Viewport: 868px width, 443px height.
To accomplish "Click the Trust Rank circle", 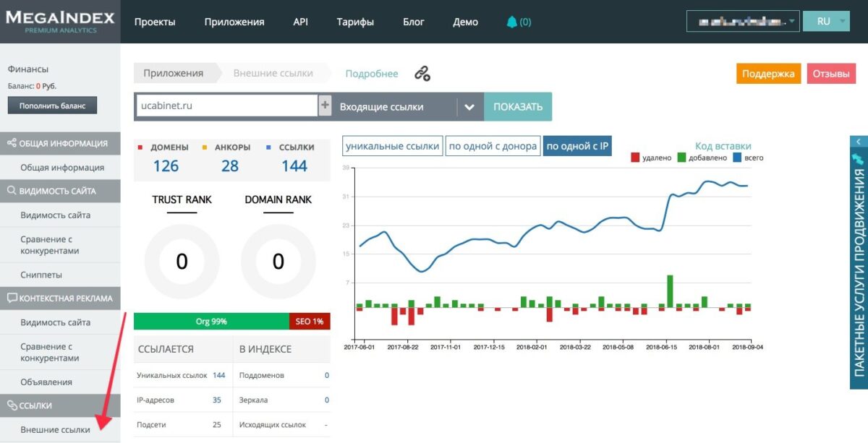I will [182, 262].
